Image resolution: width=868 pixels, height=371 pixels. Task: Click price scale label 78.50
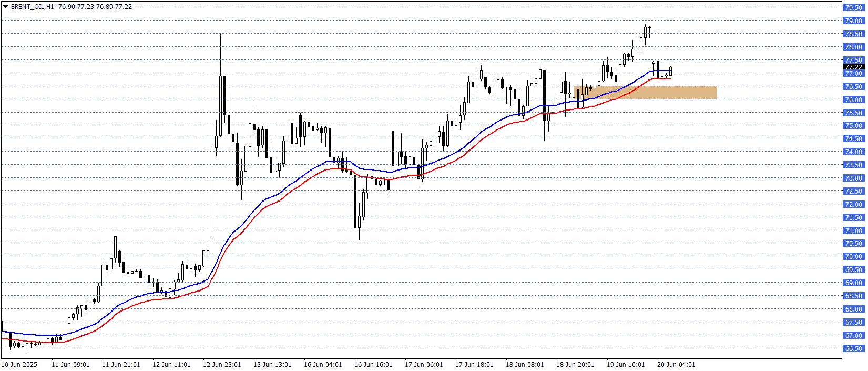pyautogui.click(x=853, y=34)
